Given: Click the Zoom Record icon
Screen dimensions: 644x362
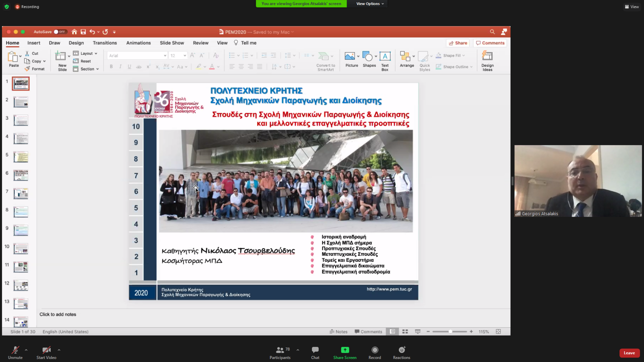Looking at the screenshot, I should click(x=375, y=350).
